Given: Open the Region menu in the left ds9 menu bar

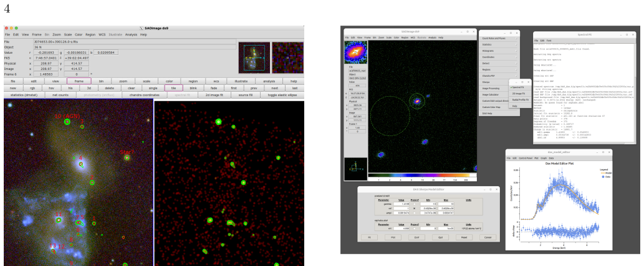Looking at the screenshot, I should (90, 34).
